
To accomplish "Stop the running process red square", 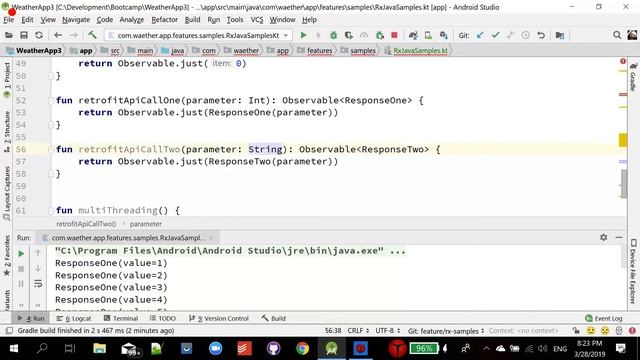I will tap(394, 36).
